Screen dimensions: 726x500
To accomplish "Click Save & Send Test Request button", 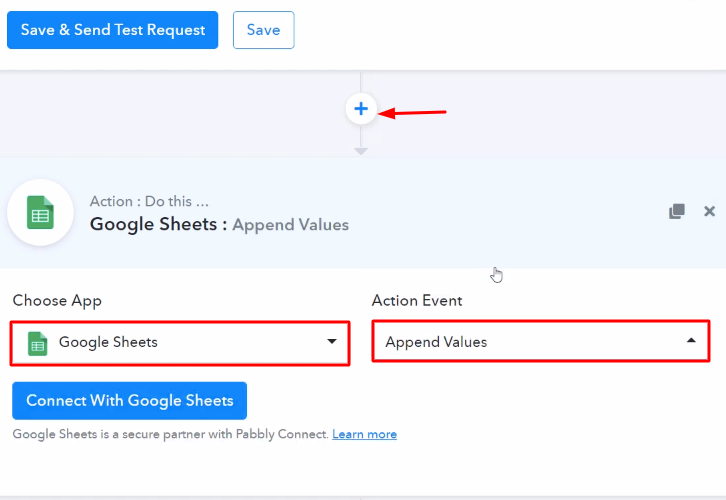I will point(113,30).
